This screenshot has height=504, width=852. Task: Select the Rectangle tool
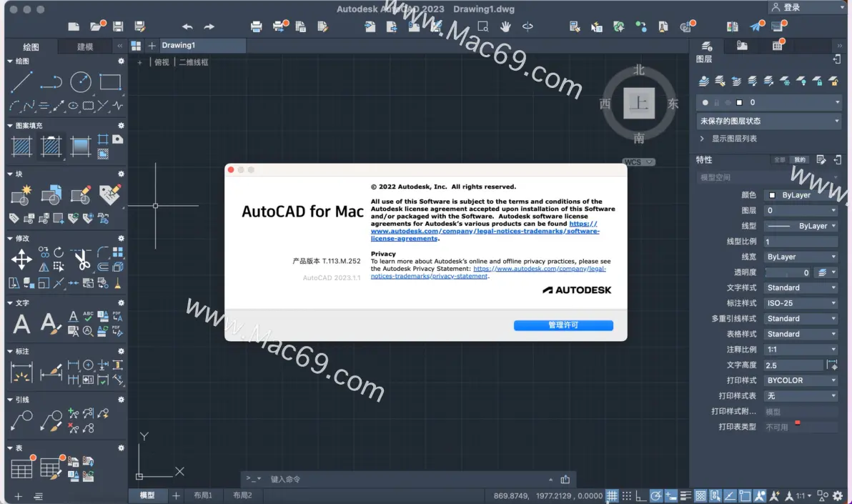coord(110,82)
